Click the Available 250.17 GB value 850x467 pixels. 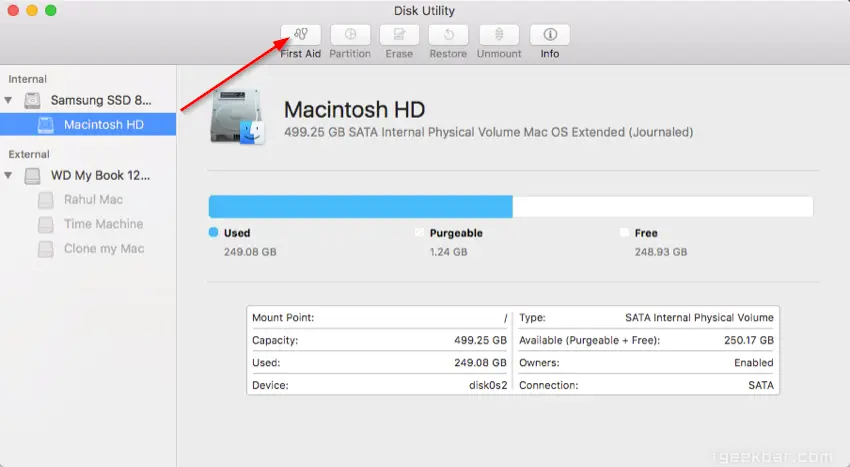click(749, 341)
